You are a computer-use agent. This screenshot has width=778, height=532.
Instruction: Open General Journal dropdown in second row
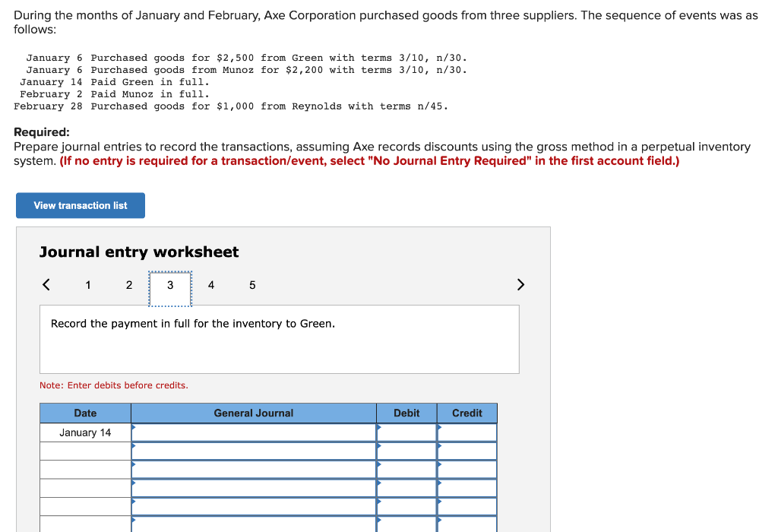click(254, 451)
